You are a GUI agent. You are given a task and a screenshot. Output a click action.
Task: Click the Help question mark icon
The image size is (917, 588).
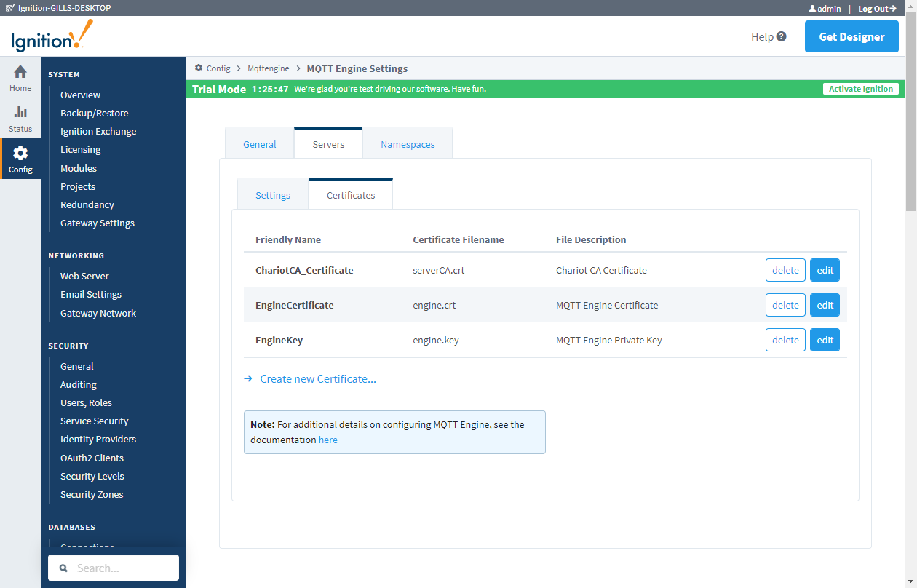(x=782, y=36)
